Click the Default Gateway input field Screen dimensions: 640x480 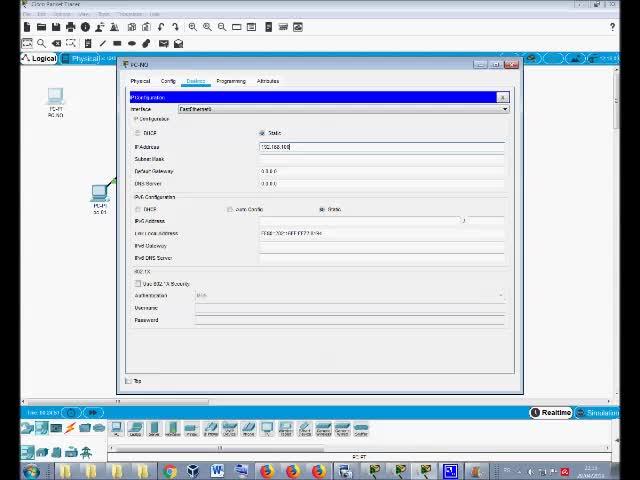pyautogui.click(x=382, y=171)
